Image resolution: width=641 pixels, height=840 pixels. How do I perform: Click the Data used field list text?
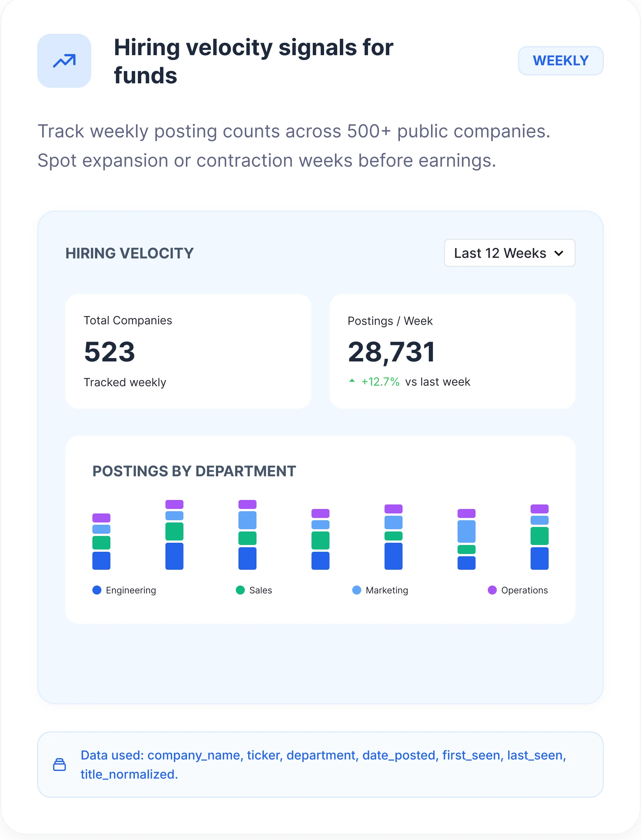click(x=323, y=765)
